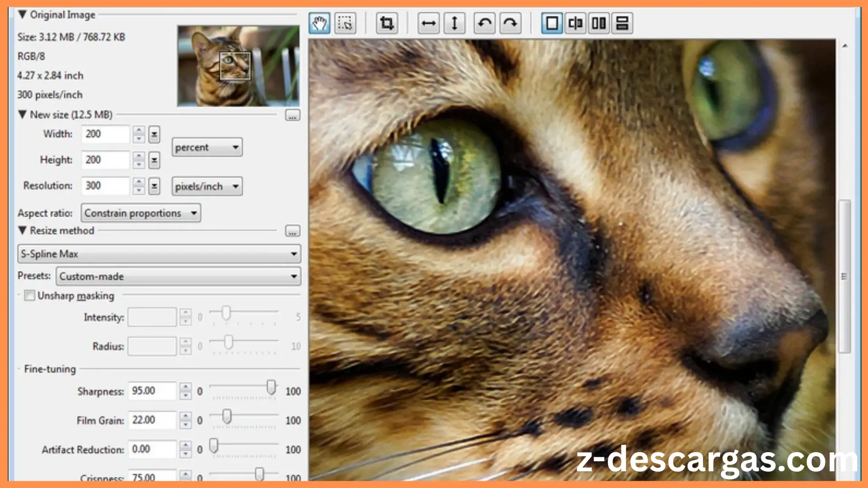The height and width of the screenshot is (488, 868).
Task: Click the 'Size: 3.12 MB / 768.72 KB' text
Action: 71,37
